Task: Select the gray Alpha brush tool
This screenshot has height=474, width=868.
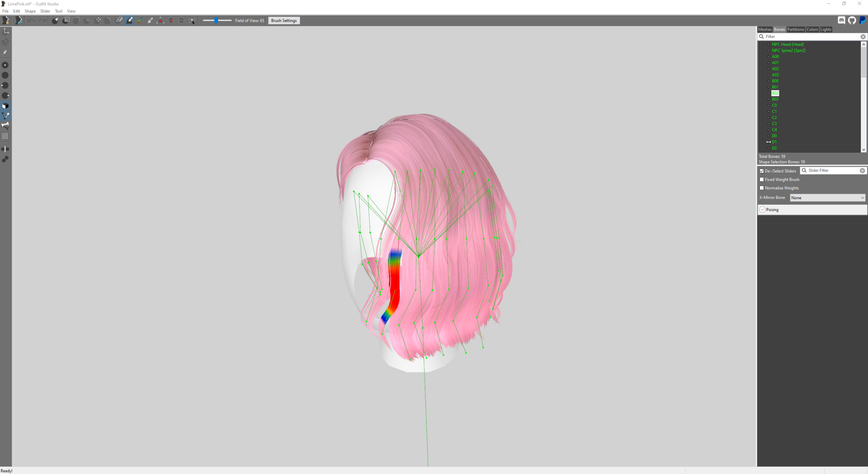Action: 150,20
